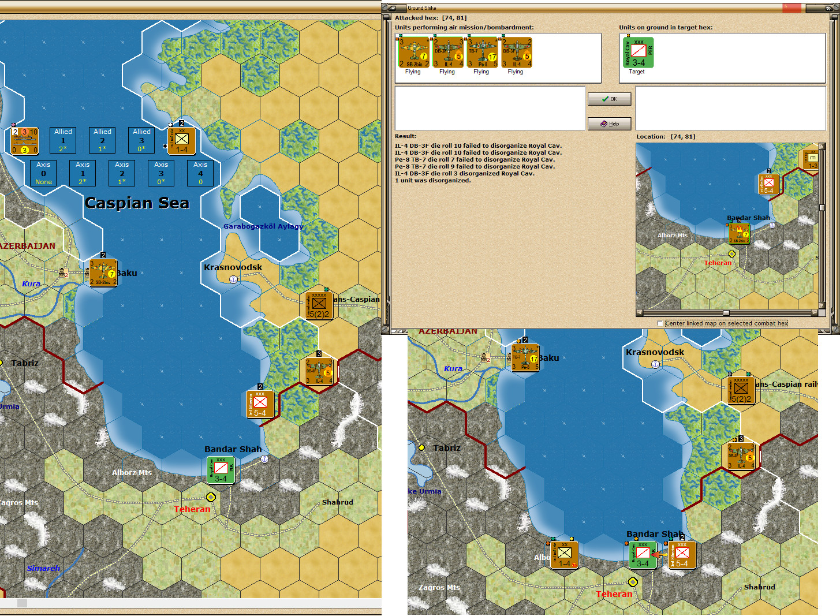Click '1 unit was disorganized.' result text
The image size is (840, 616).
(433, 181)
